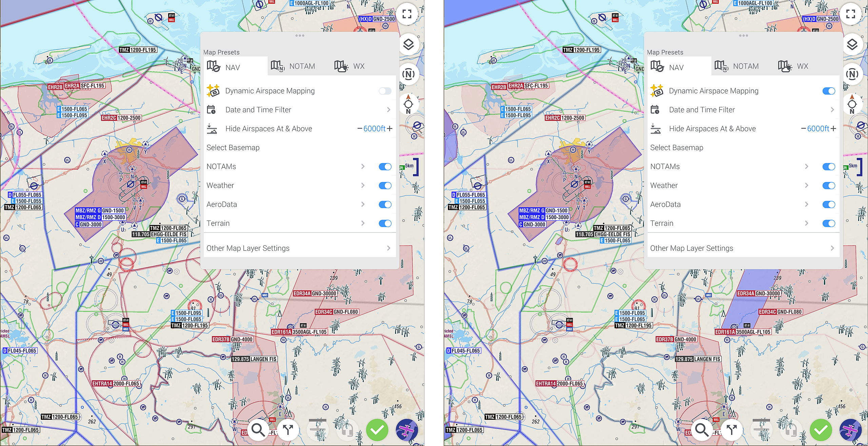Screen dimensions: 868x446
Task: Turn off NOTAMs switch in left screenshot
Action: pos(385,167)
